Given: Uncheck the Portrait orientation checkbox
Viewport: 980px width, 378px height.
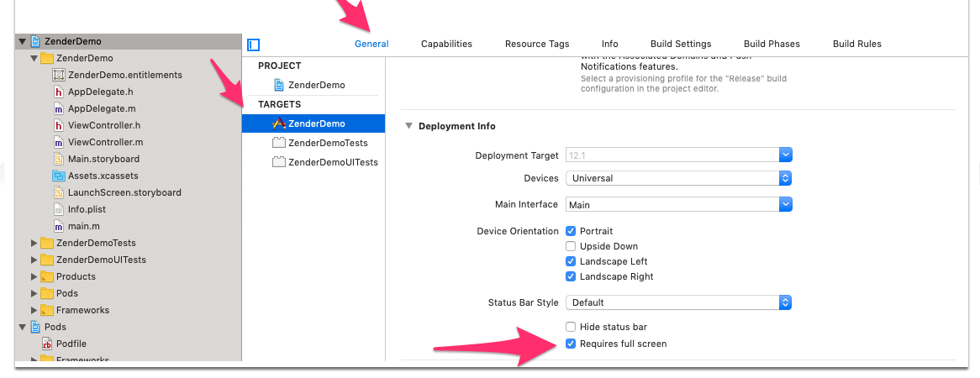Looking at the screenshot, I should click(570, 231).
